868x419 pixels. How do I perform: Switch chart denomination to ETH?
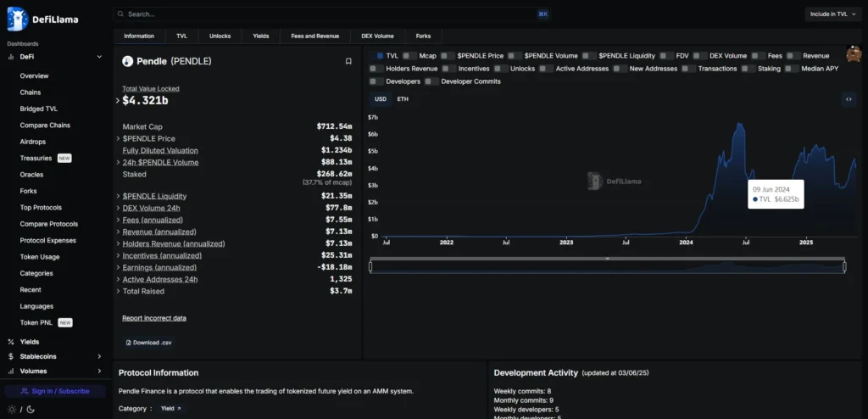point(403,99)
